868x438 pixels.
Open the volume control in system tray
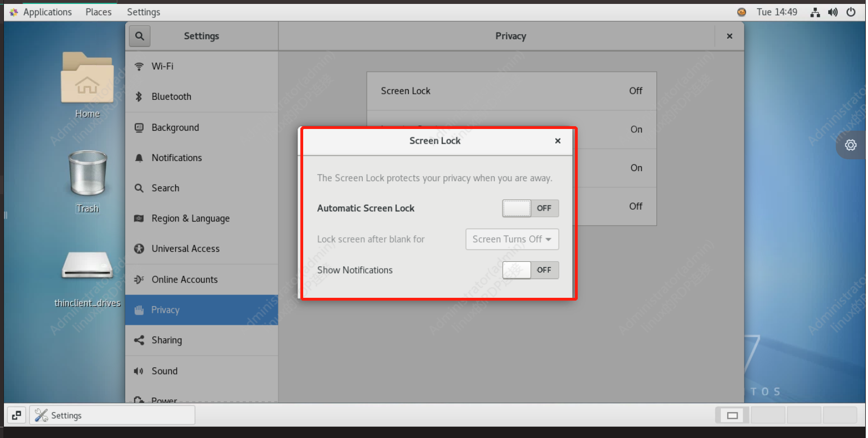[x=833, y=12]
